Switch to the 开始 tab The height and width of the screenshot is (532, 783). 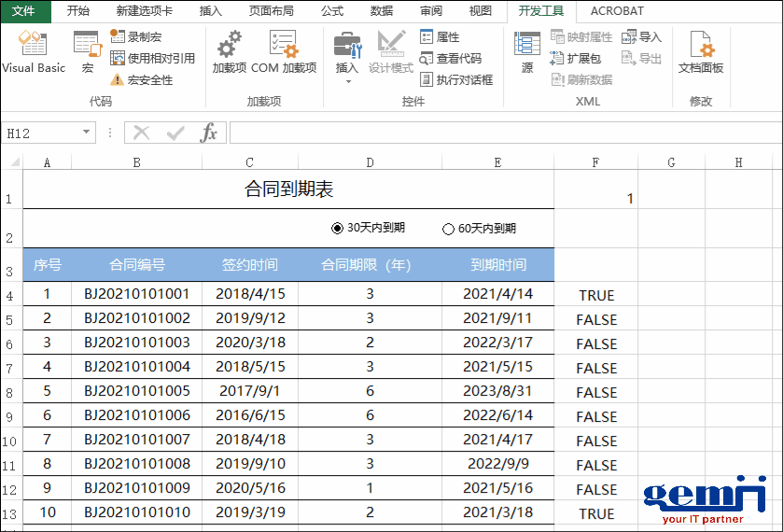click(x=77, y=11)
